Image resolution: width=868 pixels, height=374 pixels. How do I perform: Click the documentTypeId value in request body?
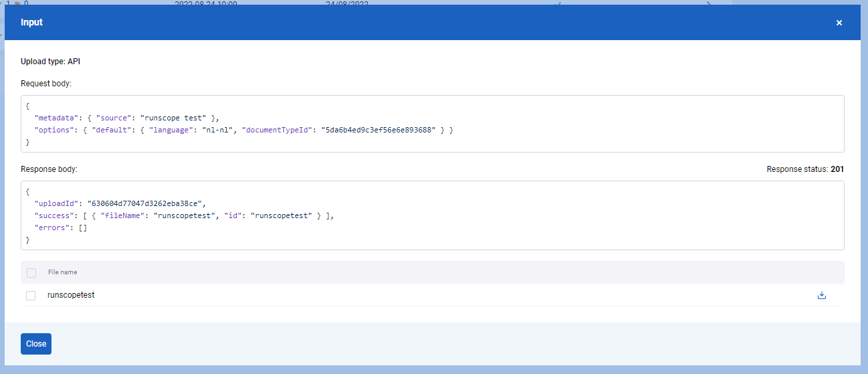[379, 130]
